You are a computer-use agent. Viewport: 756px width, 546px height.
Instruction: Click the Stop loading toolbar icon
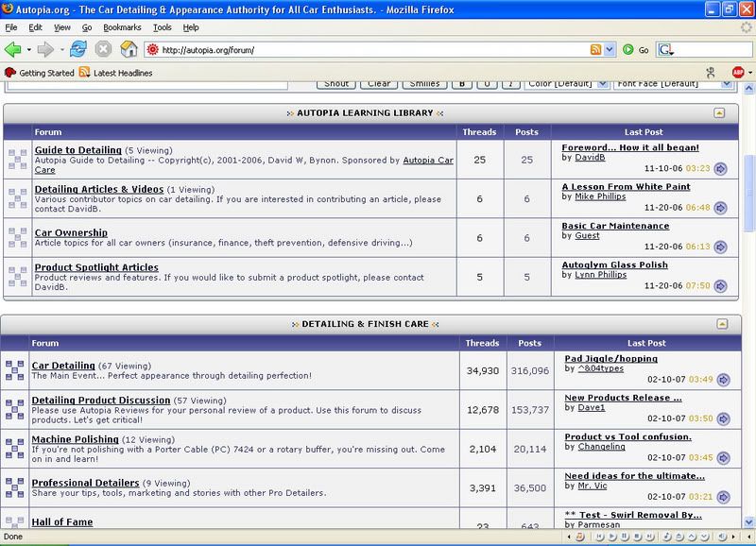[103, 49]
